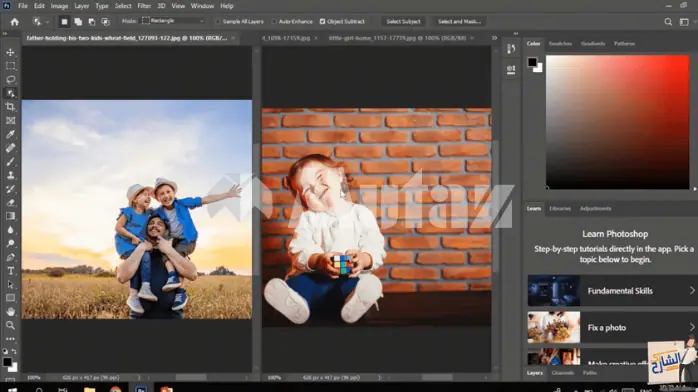Open the workspace switcher icon
This screenshot has height=392, width=698.
tap(684, 22)
